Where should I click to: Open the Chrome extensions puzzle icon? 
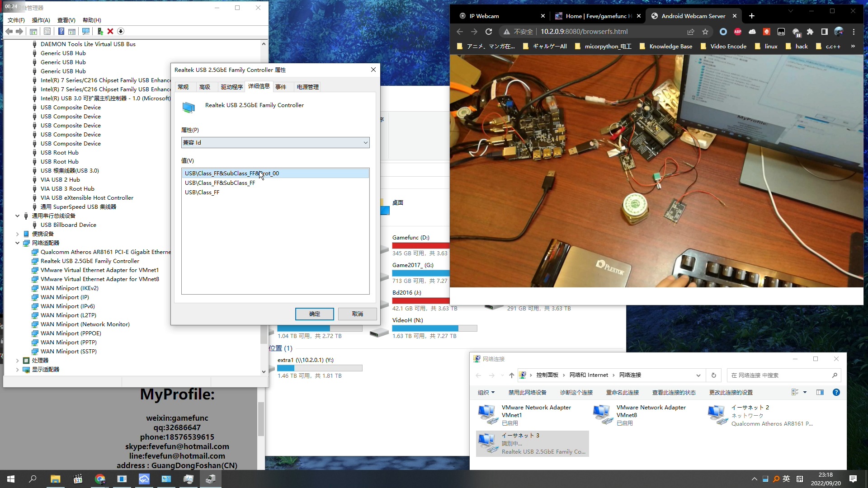click(810, 32)
